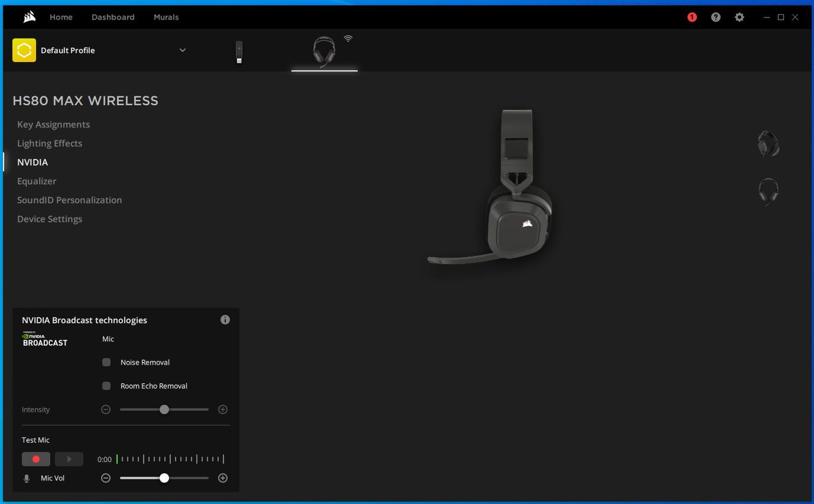Click the Corsair sails logo icon
814x504 pixels.
pyautogui.click(x=30, y=17)
